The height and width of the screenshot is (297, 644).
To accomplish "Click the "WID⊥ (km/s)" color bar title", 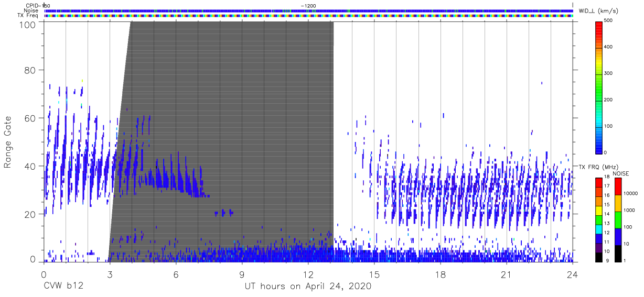I will (597, 10).
